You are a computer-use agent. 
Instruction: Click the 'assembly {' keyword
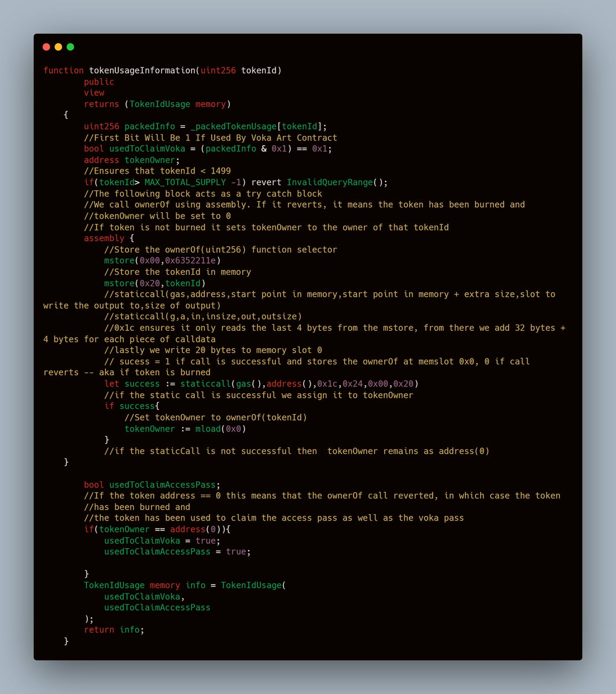click(x=109, y=238)
